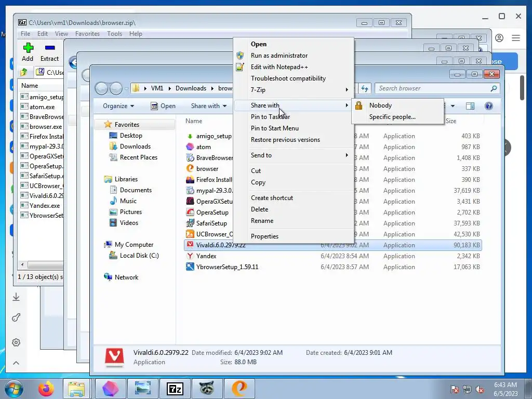The image size is (532, 399).
Task: Click the atom application icon in file list
Action: pyautogui.click(x=190, y=147)
